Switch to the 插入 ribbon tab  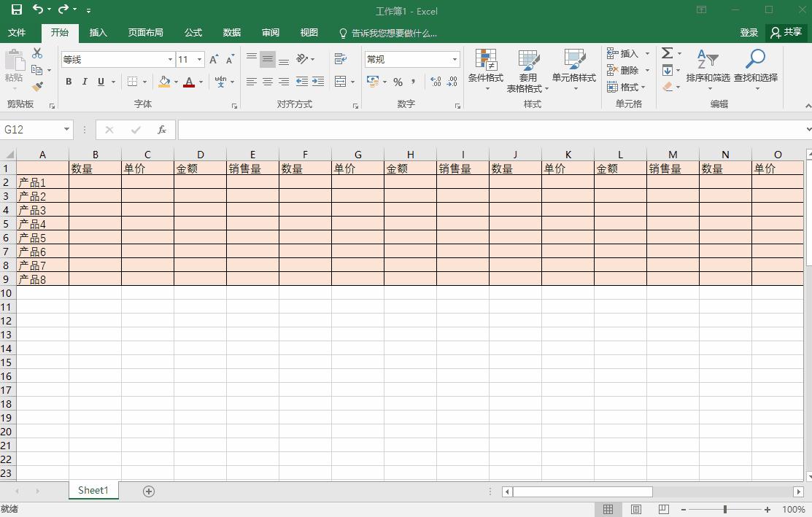click(x=98, y=33)
